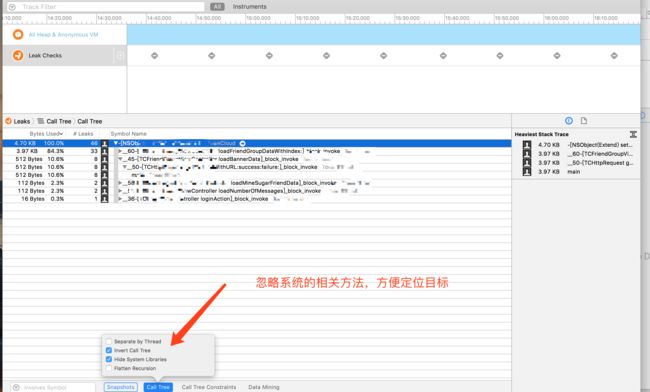
Task: Click person icon in the loadBannerData row
Action: 104,159
